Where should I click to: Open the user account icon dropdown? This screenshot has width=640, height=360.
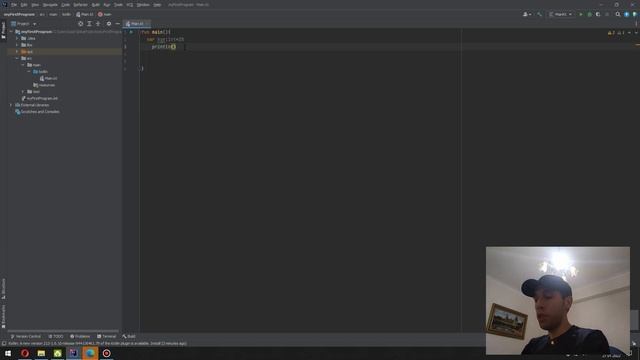tap(527, 14)
